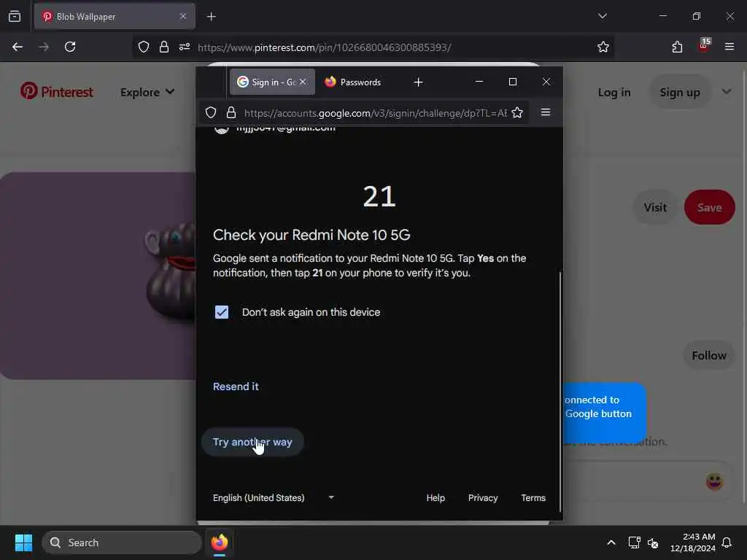Click the Blob Wallpaper pin image

click(x=98, y=275)
